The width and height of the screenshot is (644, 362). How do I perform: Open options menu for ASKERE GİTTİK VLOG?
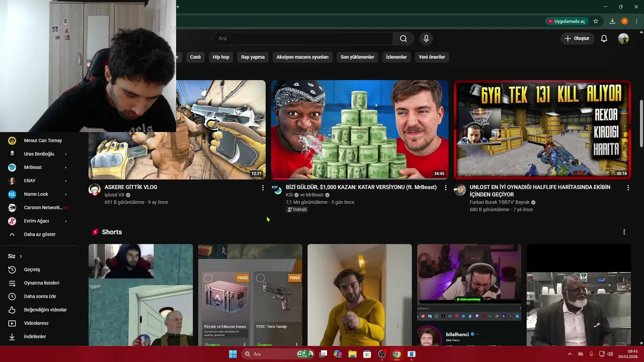(x=263, y=188)
